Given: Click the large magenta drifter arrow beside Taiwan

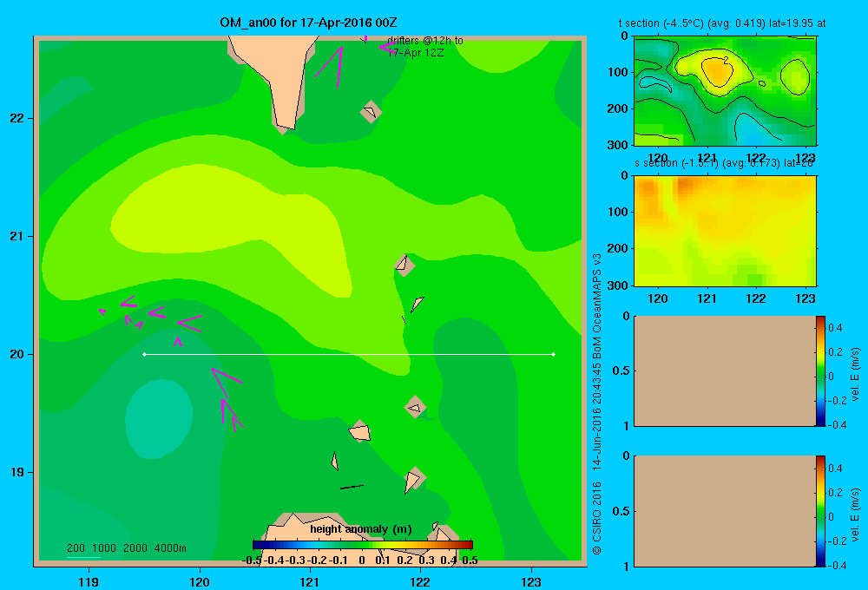Looking at the screenshot, I should 331,67.
